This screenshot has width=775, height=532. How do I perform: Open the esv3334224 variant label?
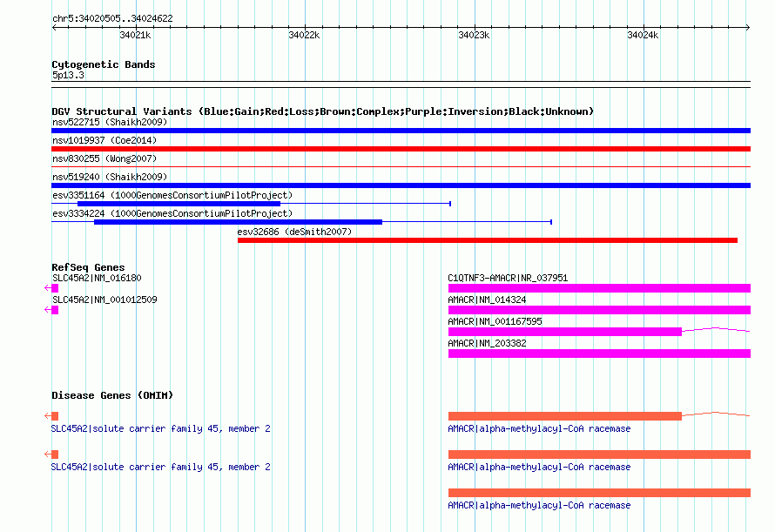[x=172, y=213]
